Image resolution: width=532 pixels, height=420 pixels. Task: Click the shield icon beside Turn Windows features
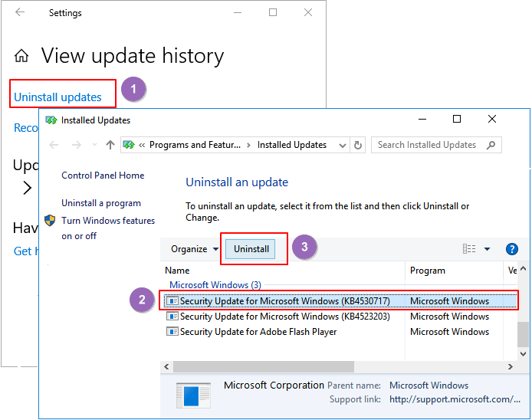(x=50, y=221)
